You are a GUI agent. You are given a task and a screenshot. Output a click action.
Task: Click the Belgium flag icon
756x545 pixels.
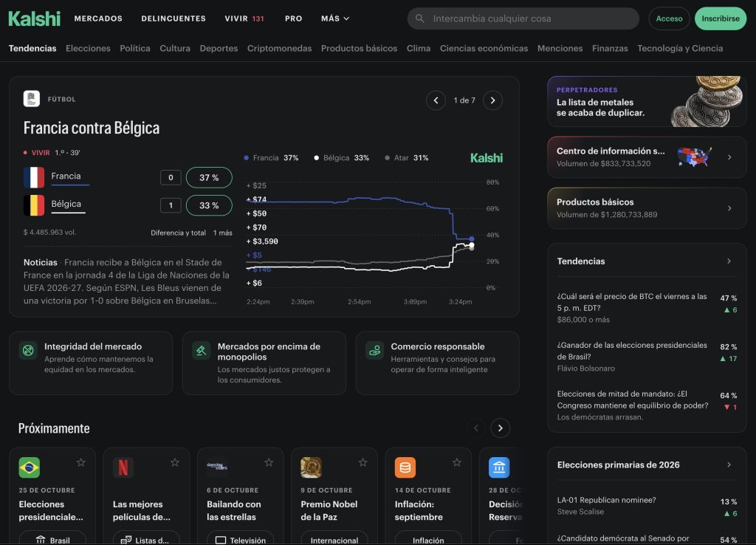coord(34,205)
